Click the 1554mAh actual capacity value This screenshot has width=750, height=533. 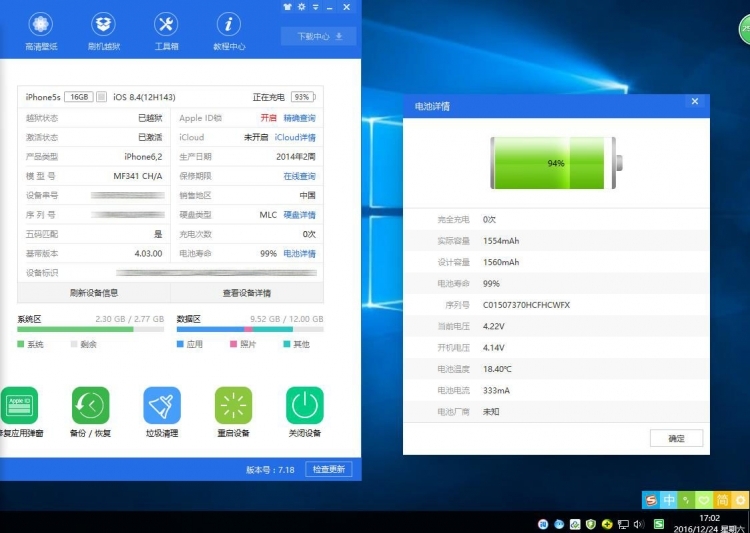(x=501, y=241)
